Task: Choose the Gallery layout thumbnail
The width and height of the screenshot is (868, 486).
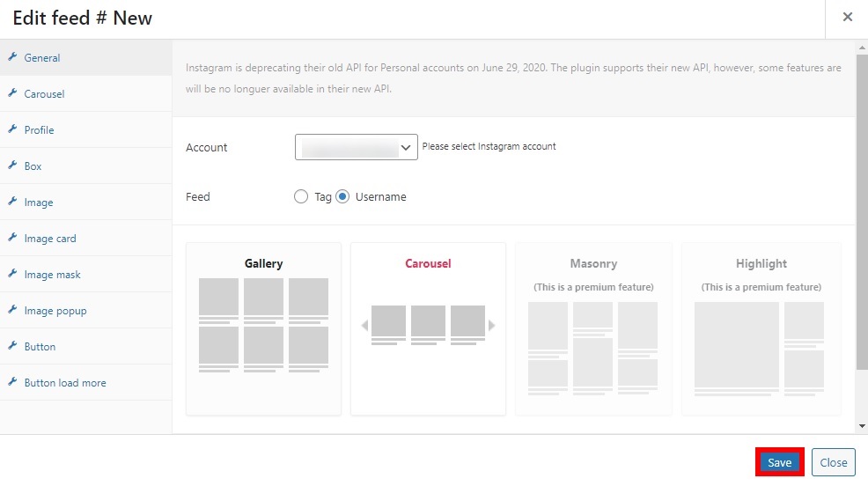Action: coord(263,328)
